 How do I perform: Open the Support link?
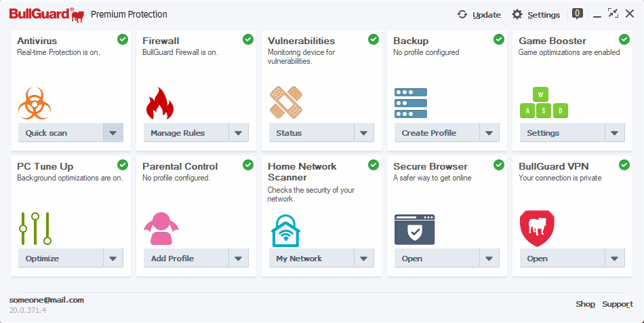tap(618, 304)
